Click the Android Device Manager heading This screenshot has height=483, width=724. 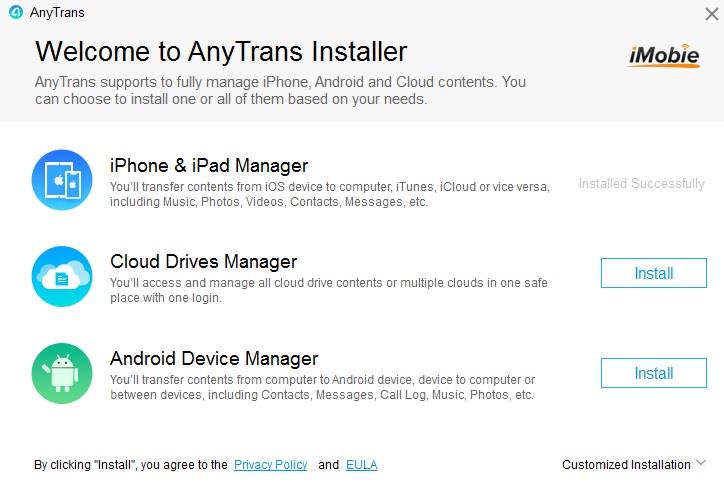214,358
